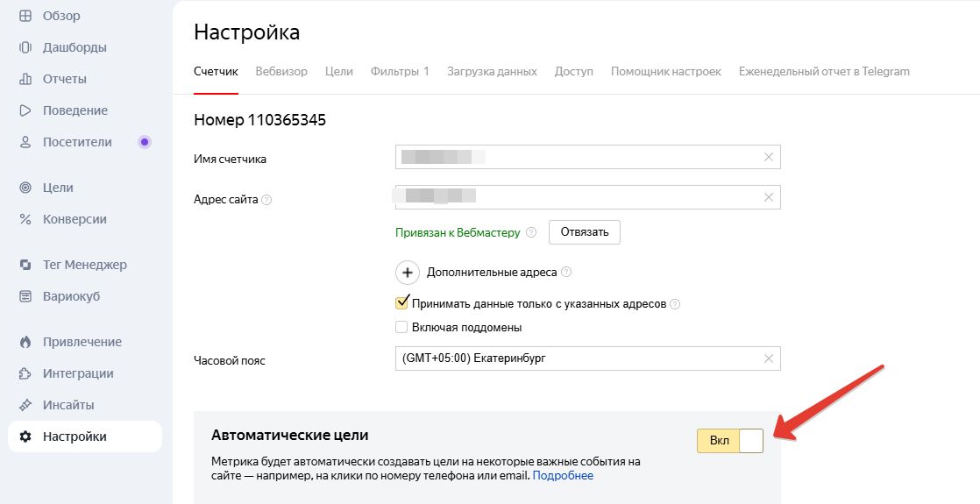Follow the Подробнее link

(x=563, y=476)
